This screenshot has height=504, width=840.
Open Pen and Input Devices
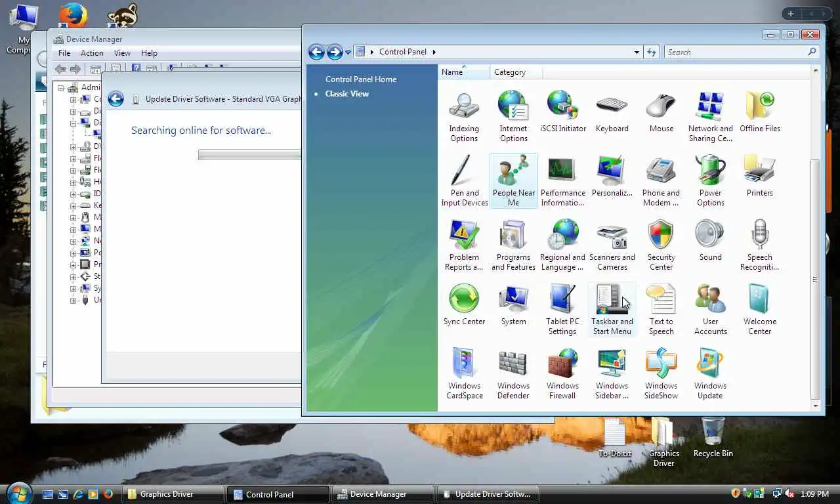[464, 181]
